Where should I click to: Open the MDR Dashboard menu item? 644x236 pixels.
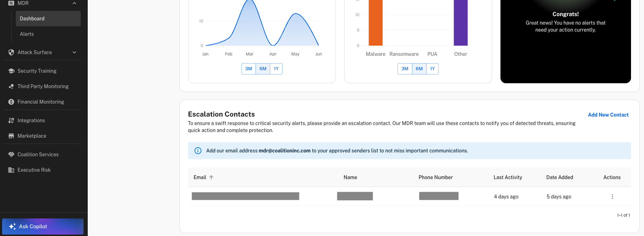click(x=48, y=19)
